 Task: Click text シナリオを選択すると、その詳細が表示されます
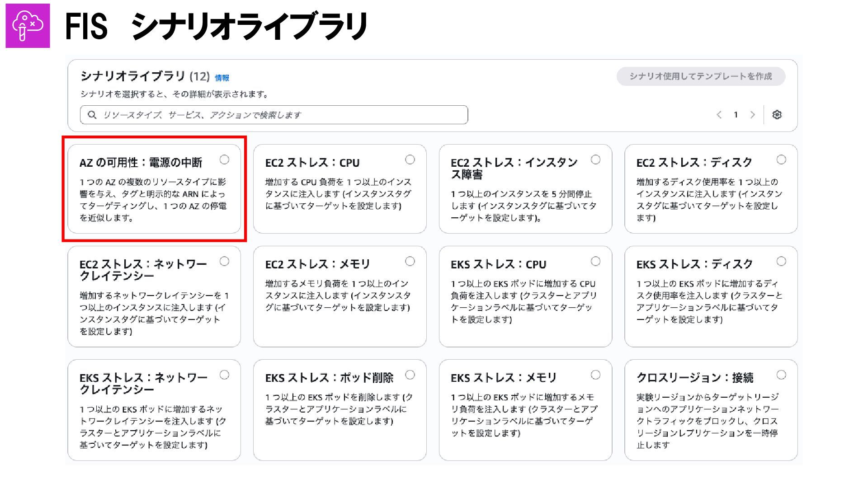(175, 94)
